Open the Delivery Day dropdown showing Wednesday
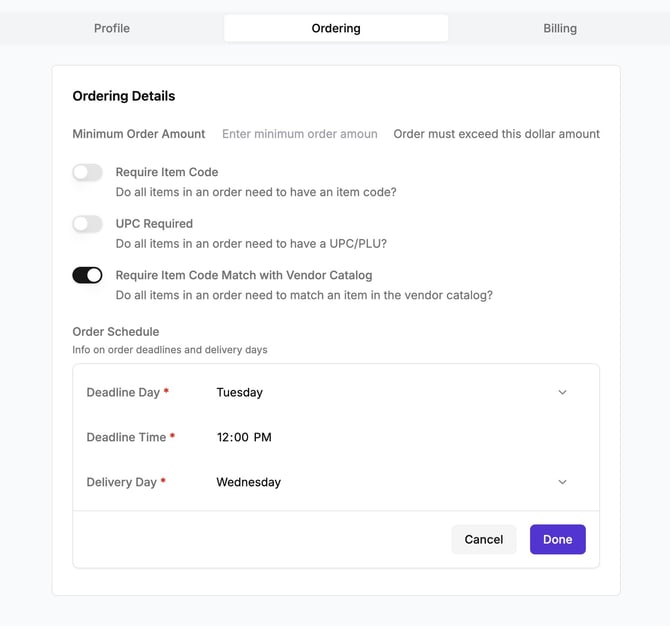The image size is (670, 626). pos(390,482)
